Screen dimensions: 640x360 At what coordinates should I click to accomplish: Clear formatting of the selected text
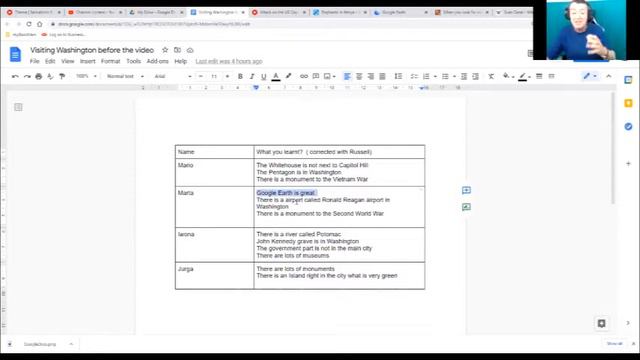(491, 76)
